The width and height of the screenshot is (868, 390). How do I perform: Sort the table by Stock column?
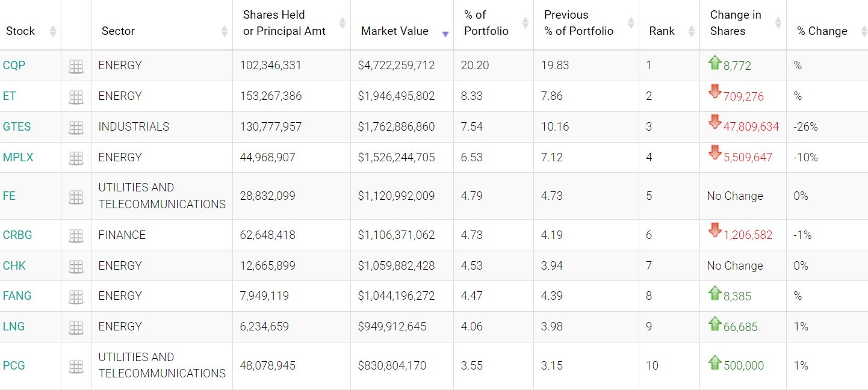click(20, 31)
